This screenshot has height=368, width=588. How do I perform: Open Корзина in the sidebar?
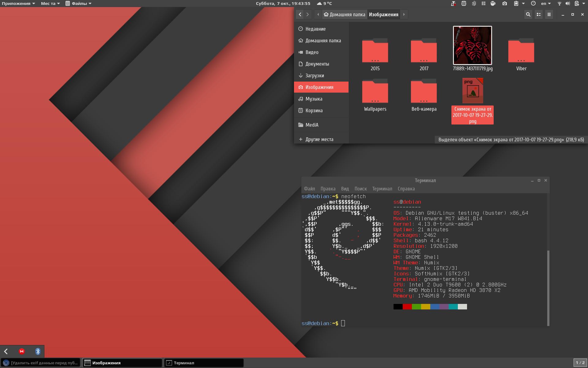321,110
